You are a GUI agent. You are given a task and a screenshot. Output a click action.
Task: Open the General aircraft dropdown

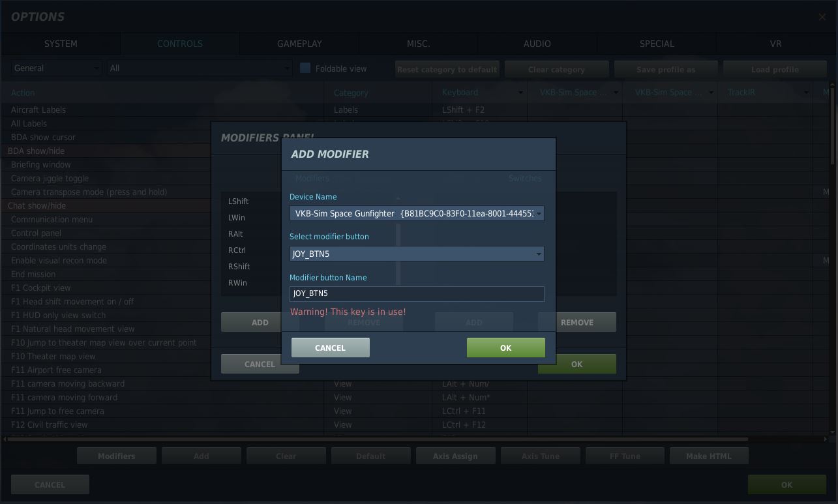(x=56, y=68)
